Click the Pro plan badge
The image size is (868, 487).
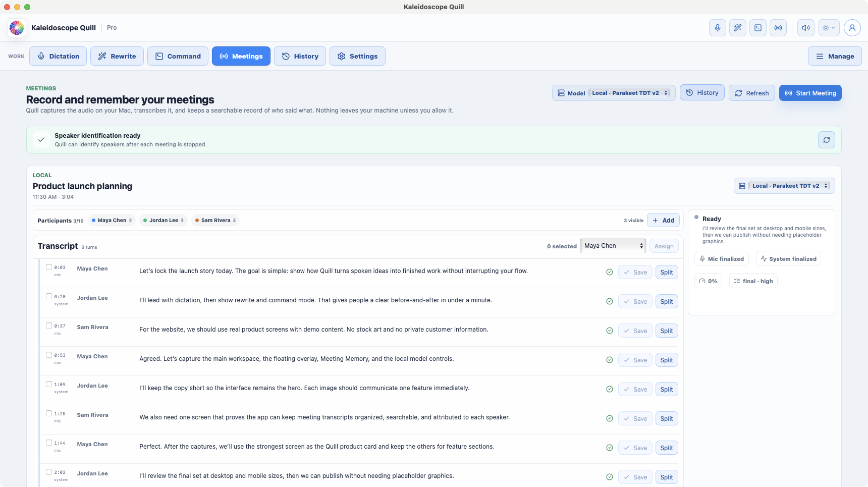[x=112, y=28]
